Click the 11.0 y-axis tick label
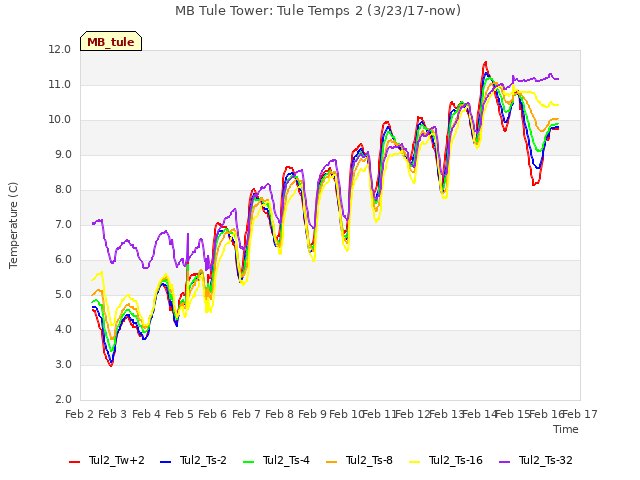Screen dimensions: 640x480 (x=60, y=84)
